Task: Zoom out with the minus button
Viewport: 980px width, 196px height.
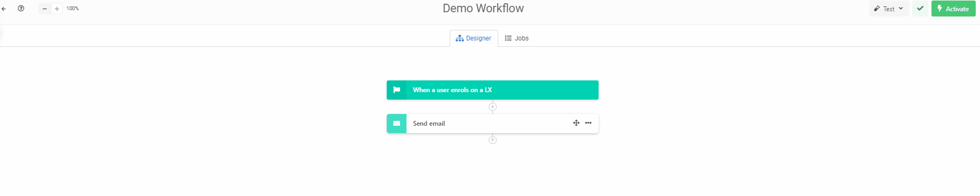Action: [45, 9]
